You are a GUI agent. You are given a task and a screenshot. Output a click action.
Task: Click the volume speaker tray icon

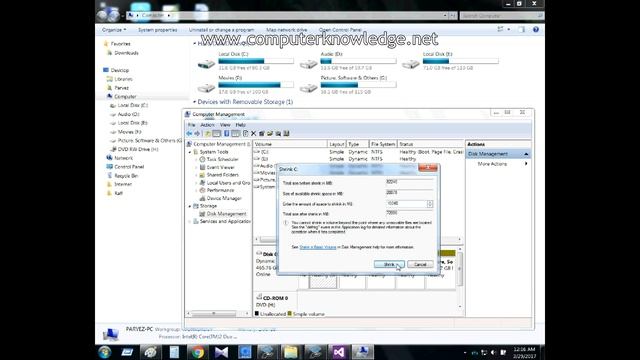pos(493,352)
